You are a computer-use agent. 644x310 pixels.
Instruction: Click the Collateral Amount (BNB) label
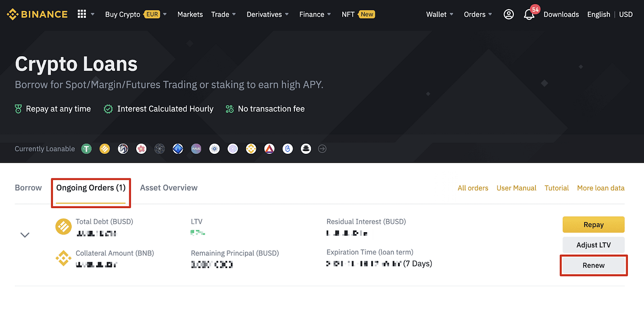coord(115,253)
